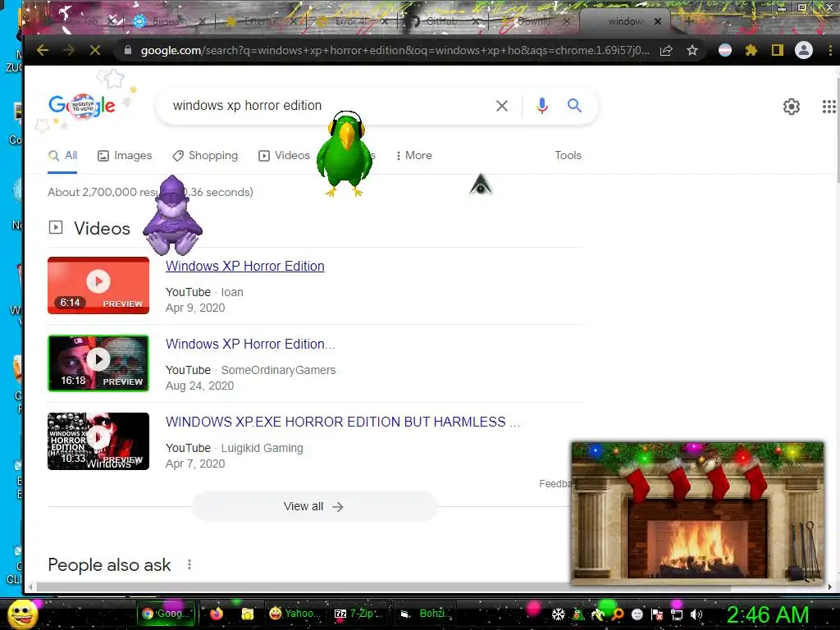The width and height of the screenshot is (840, 630).
Task: Open the 7-Zip taskbar window
Action: click(358, 614)
